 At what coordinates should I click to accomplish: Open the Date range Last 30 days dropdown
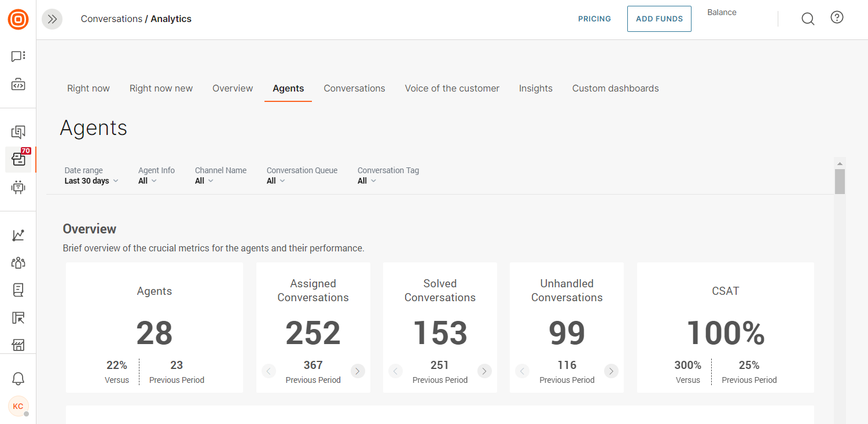click(x=91, y=181)
